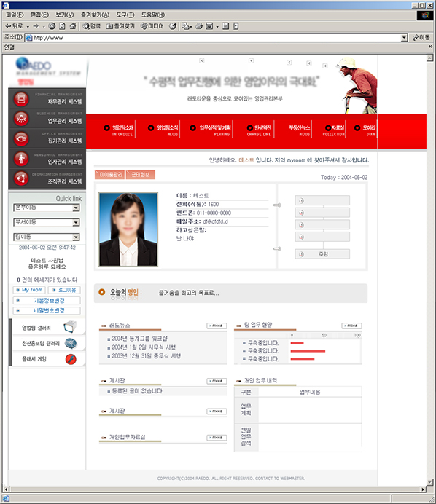This screenshot has height=504, width=436.
Task: Expand the 부서이동 quick link dropdown
Action: (x=76, y=222)
